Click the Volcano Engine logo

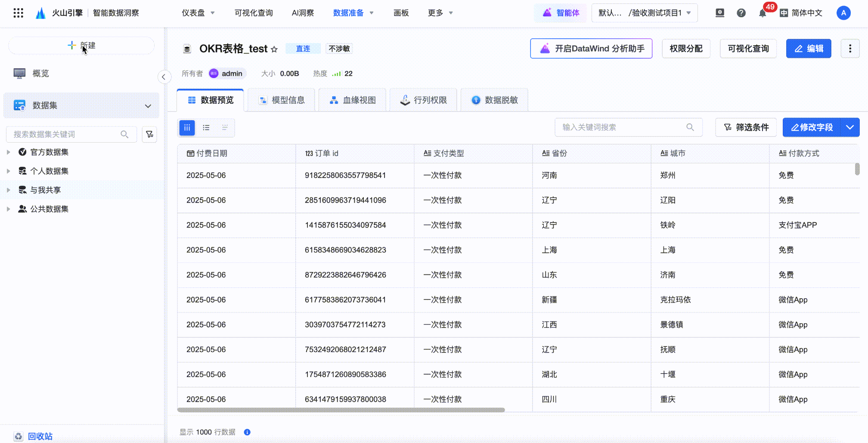tap(40, 13)
